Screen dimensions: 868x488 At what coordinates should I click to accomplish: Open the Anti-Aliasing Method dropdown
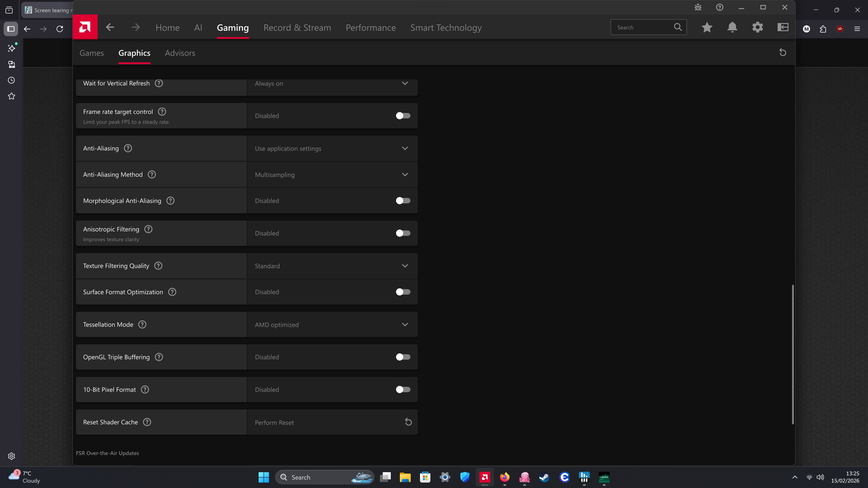pos(405,175)
